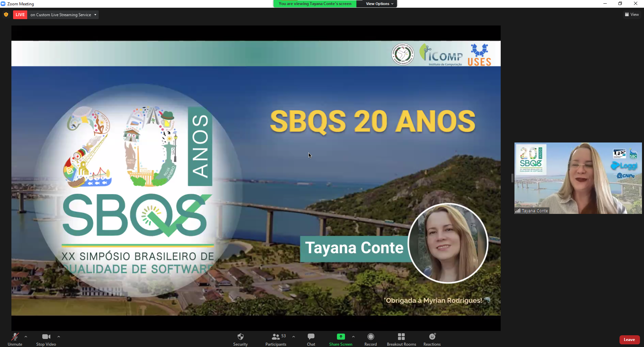
Task: Stop Video camera toggle
Action: point(46,339)
